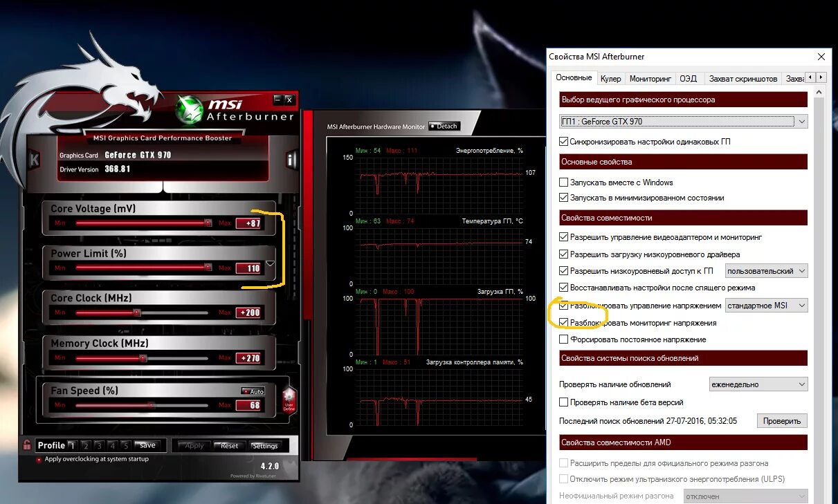Adjust the Core Clock slider
The image size is (838, 504).
click(142, 312)
